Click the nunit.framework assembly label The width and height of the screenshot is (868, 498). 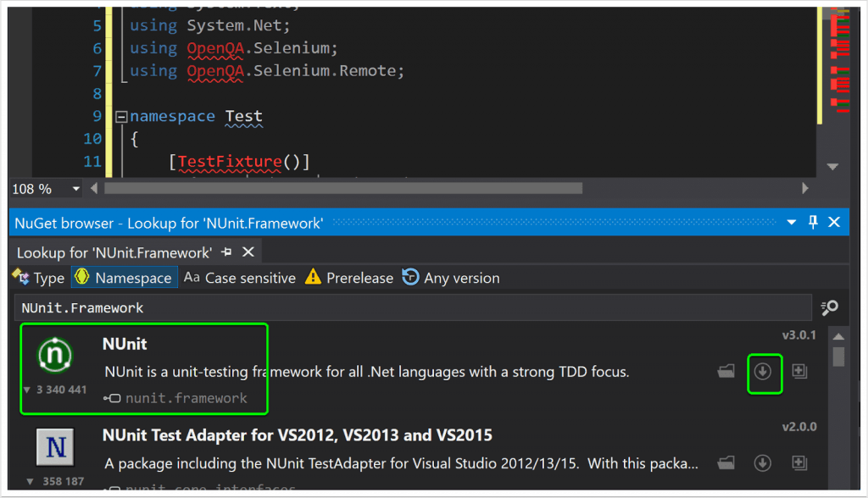coord(186,398)
